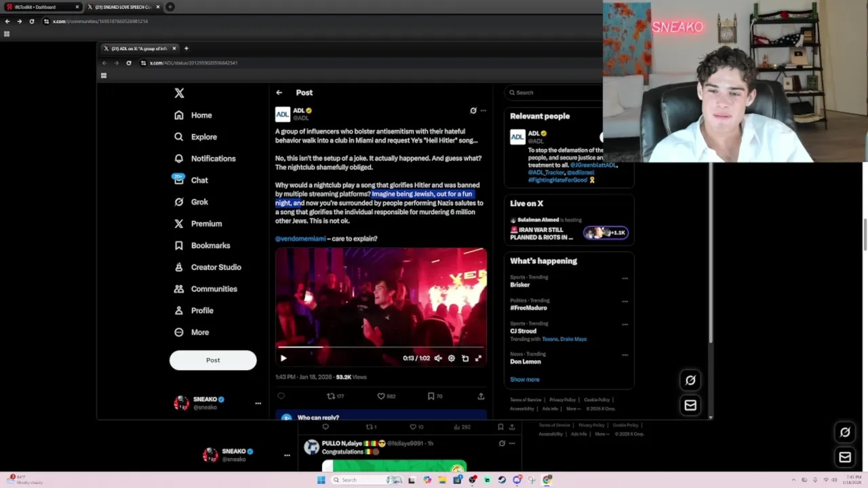Viewport: 868px width, 488px height.
Task: Open options for Brisker trend
Action: coord(625,278)
